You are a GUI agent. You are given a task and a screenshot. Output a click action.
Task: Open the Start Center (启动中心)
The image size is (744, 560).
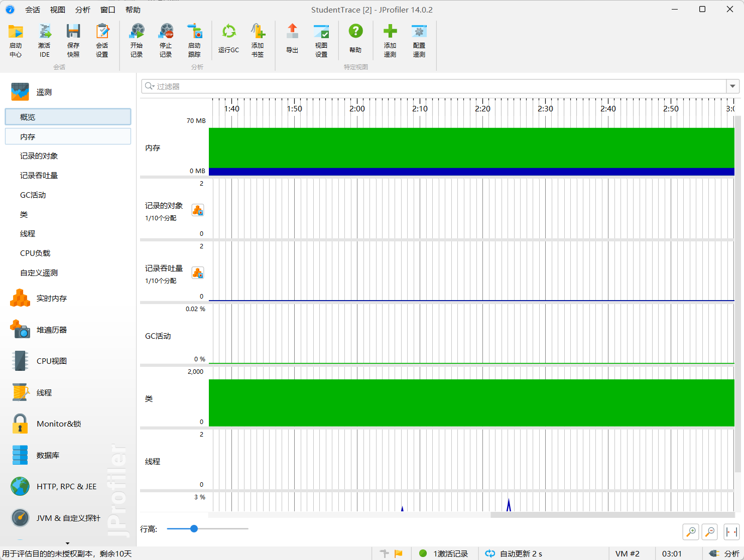(x=16, y=32)
